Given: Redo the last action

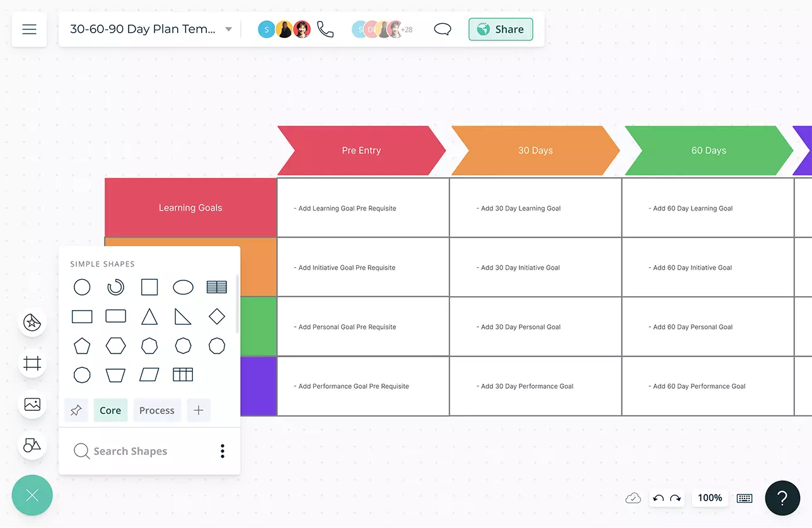Looking at the screenshot, I should click(675, 498).
